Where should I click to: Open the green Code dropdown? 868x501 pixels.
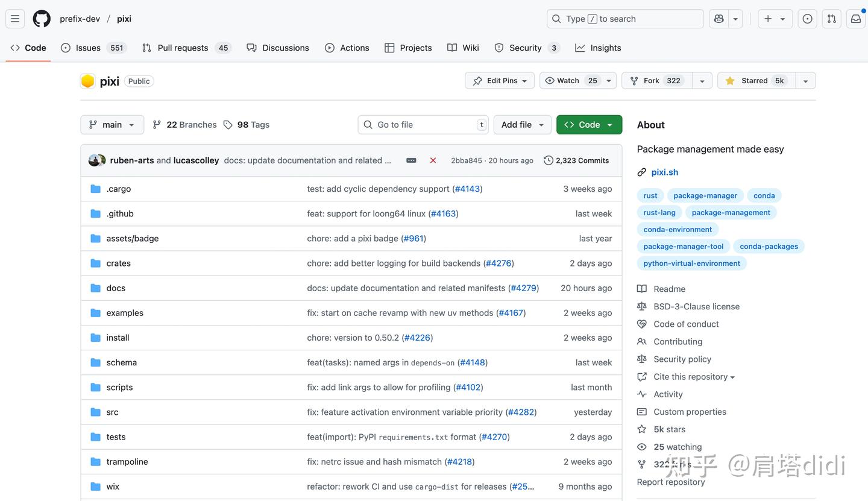tap(589, 125)
